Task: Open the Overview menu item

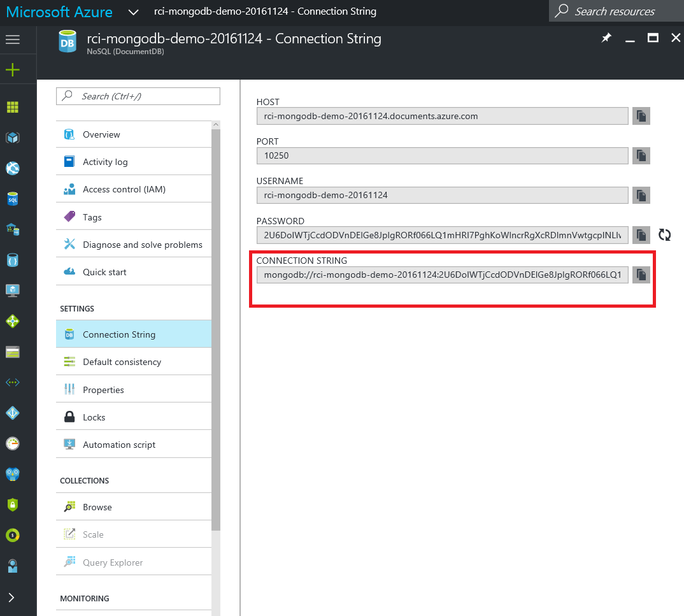Action: point(134,134)
